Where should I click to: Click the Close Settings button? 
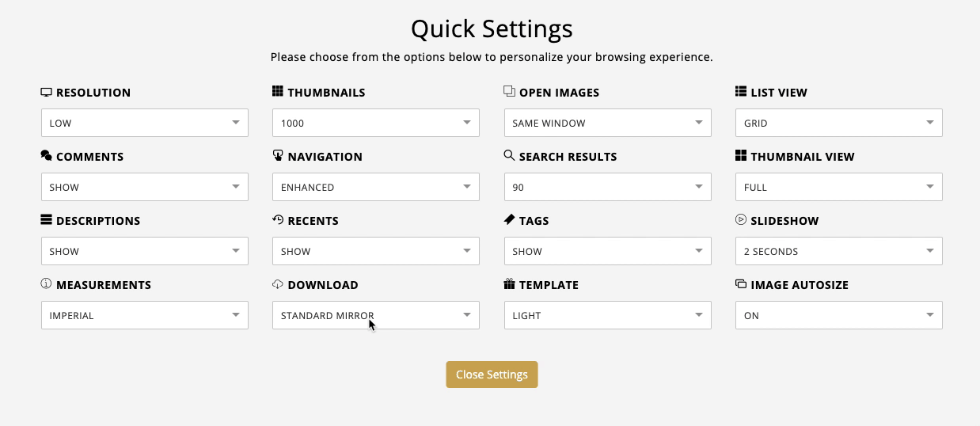pyautogui.click(x=492, y=375)
